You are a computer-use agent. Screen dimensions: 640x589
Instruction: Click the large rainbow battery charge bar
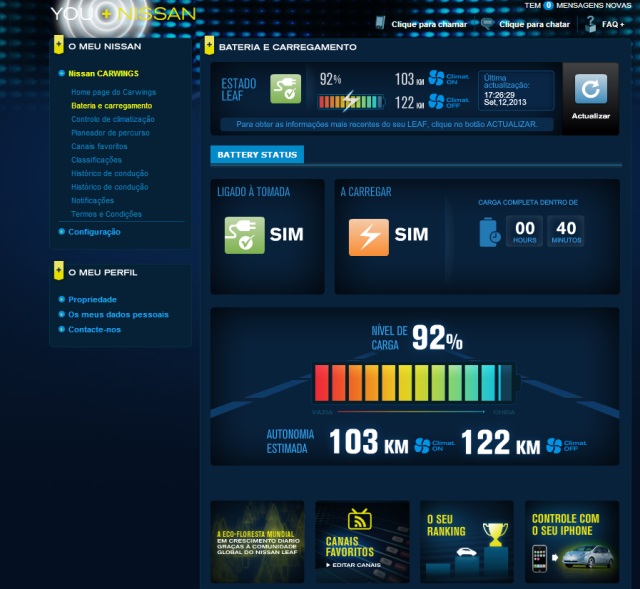pos(415,383)
